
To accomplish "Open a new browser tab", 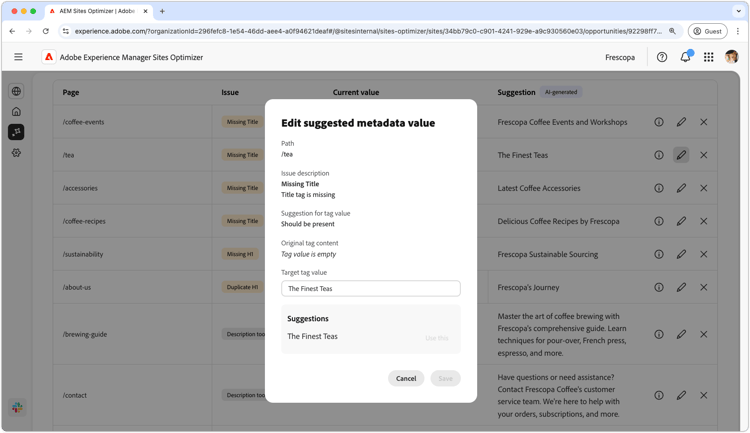I will (x=162, y=11).
